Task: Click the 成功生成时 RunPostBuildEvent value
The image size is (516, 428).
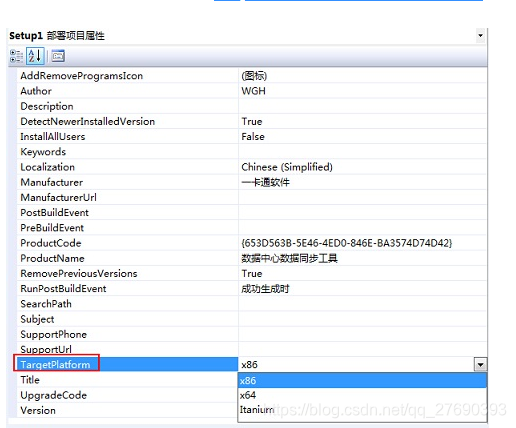Action: (x=265, y=289)
